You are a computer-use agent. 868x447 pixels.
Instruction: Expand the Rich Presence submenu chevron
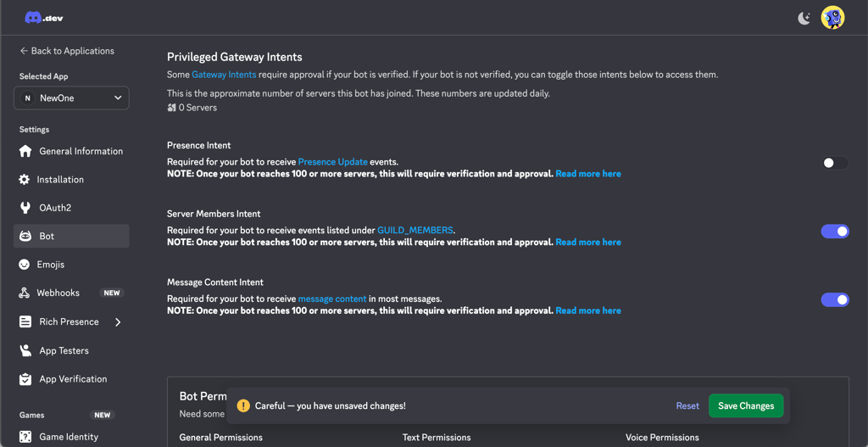[118, 321]
